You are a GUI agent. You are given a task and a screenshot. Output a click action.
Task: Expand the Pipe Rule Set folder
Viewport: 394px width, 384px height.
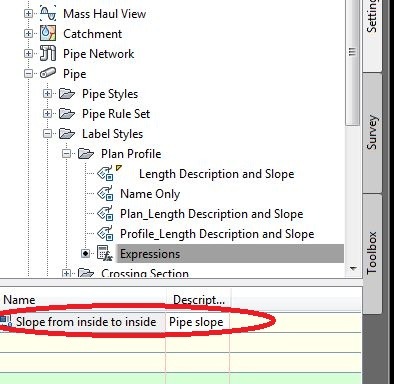48,114
